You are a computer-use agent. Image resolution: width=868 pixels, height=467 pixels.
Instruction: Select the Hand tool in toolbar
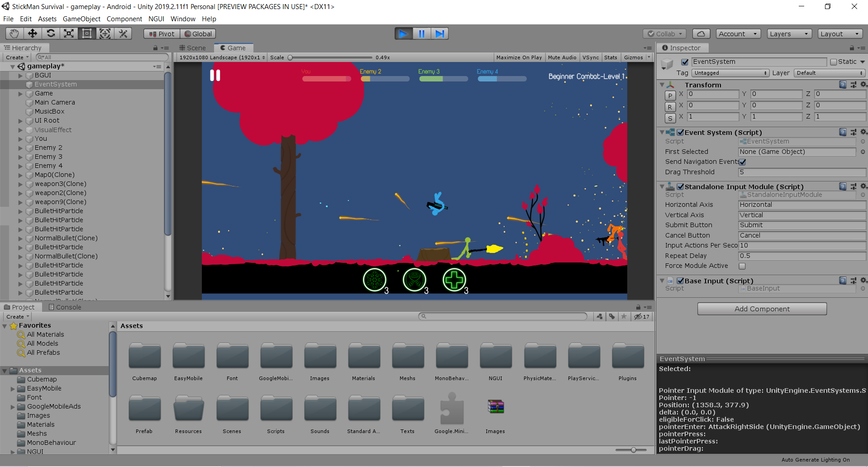point(14,33)
